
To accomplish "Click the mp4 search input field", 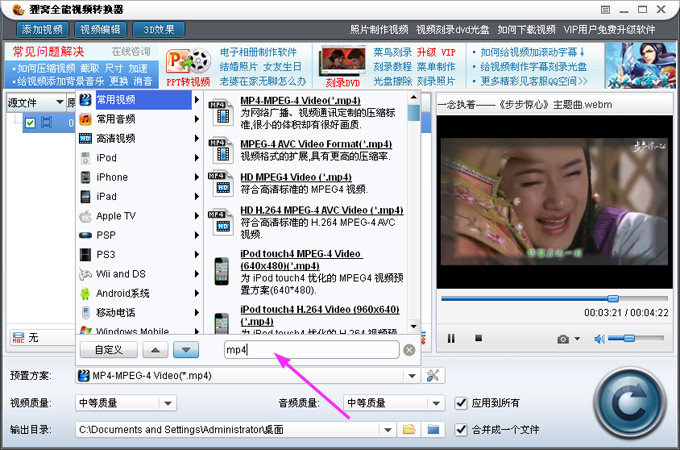I will tap(311, 349).
